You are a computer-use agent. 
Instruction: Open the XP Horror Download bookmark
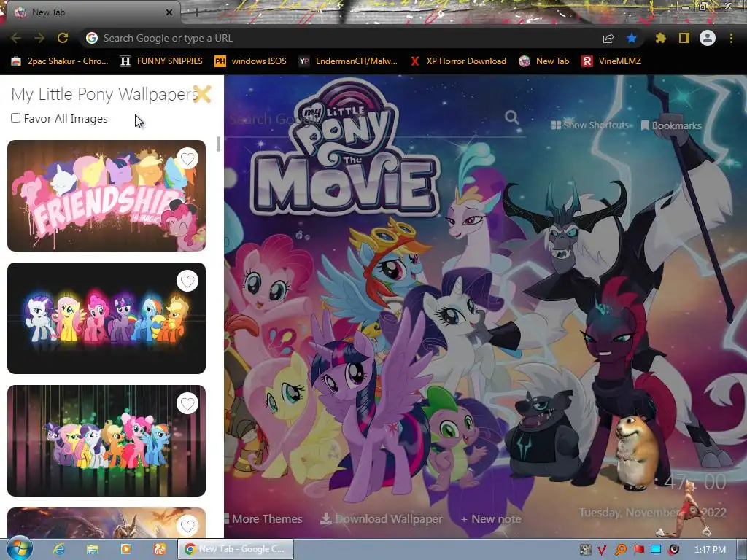tap(458, 61)
